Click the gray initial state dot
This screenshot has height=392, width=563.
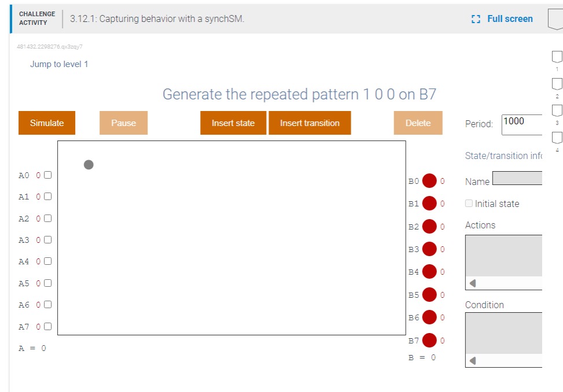coord(89,164)
